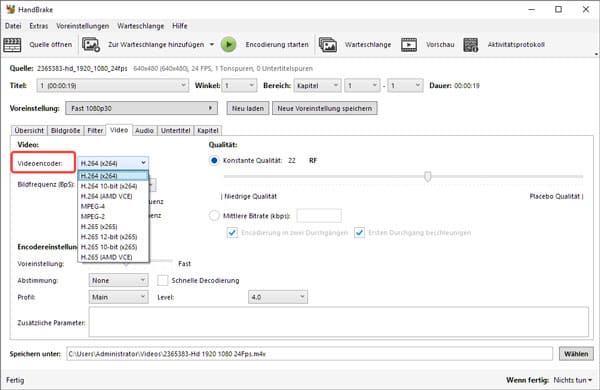Toggle Encodierung in zwei Durchgängen checkbox

coord(232,232)
